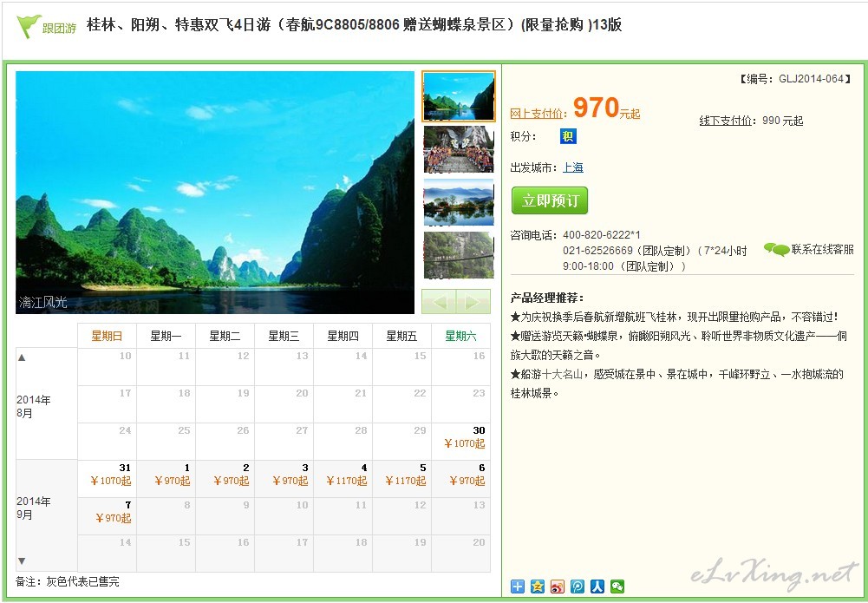This screenshot has width=868, height=603.
Task: Click the 星期三 column header
Action: coord(284,336)
